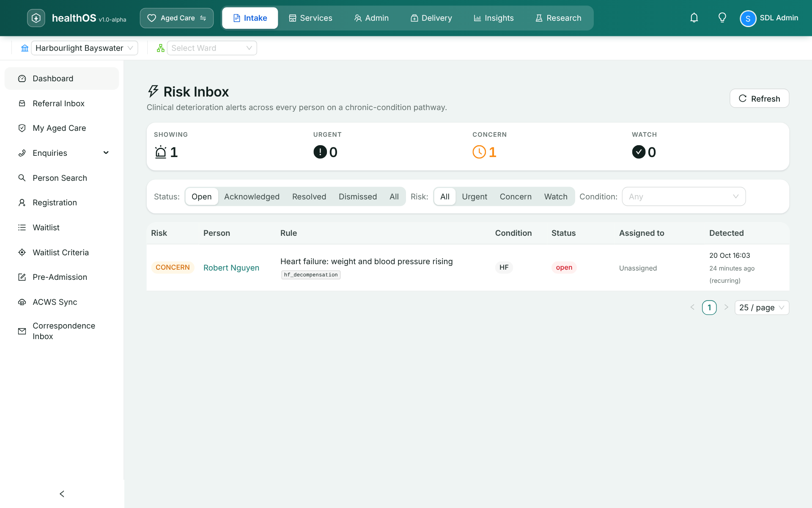Expand the Enquiries menu
Image resolution: width=812 pixels, height=508 pixels.
coord(62,153)
